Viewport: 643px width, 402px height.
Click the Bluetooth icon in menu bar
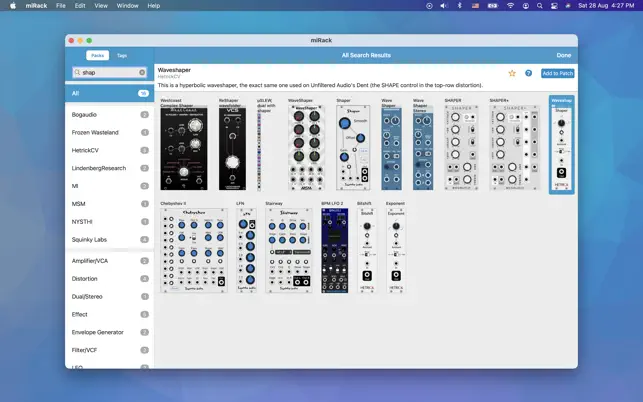pos(459,6)
